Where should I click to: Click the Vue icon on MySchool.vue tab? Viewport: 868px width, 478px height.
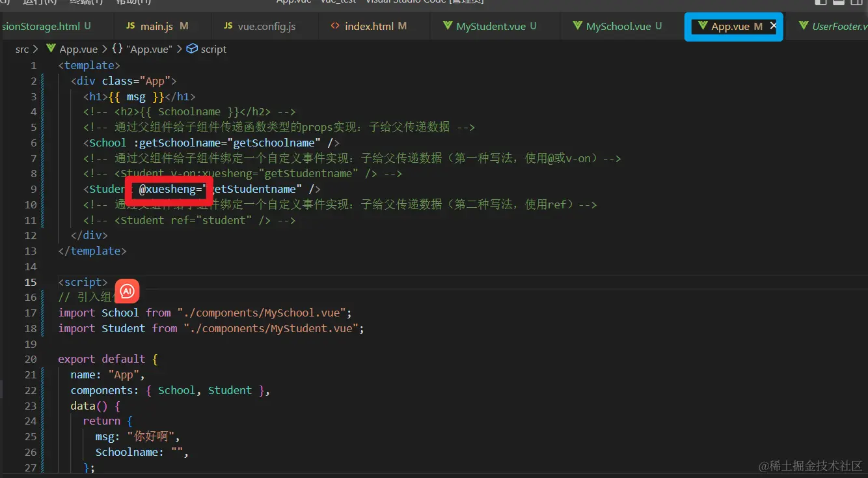pos(577,26)
